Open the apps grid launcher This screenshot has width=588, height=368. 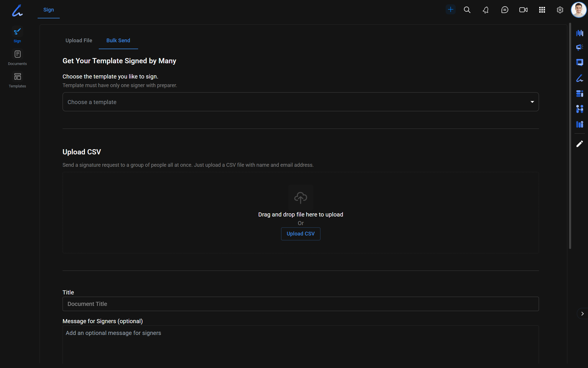click(542, 10)
